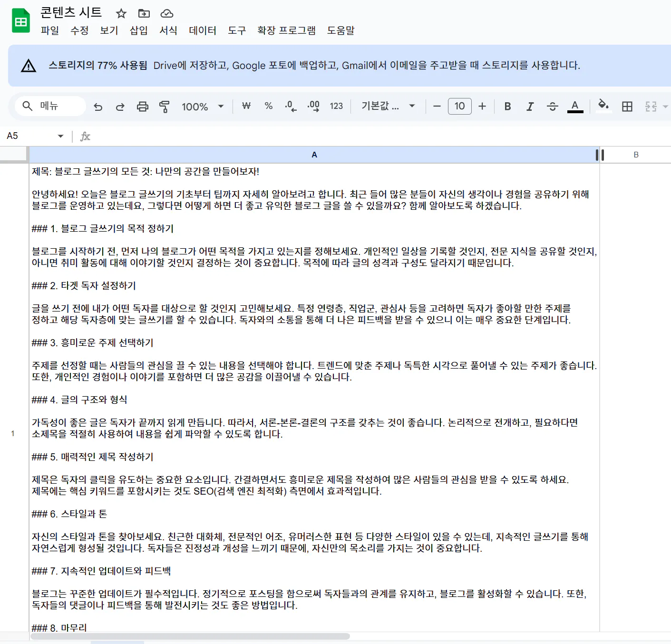
Task: Toggle italic formatting
Action: pos(530,106)
